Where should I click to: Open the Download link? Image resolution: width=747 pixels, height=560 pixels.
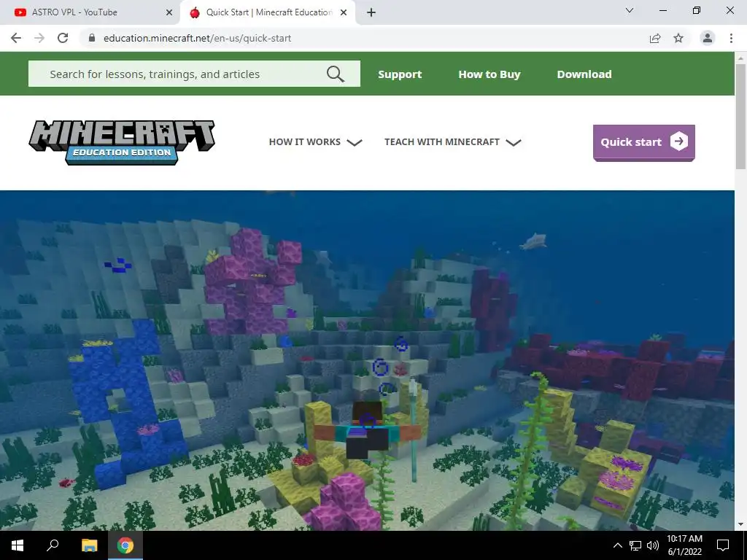pyautogui.click(x=584, y=74)
